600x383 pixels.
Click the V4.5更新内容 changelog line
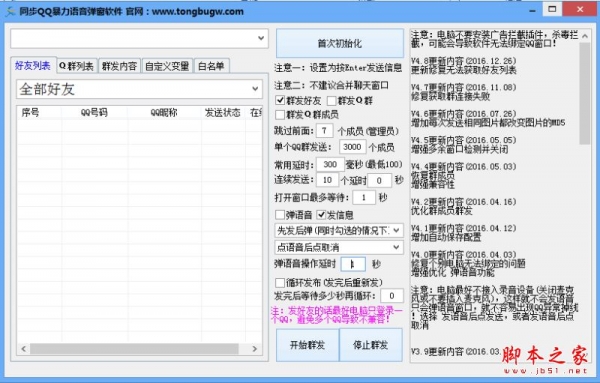(463, 140)
